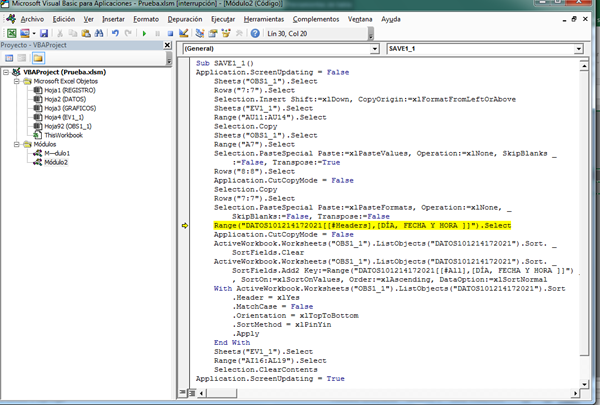Collapse the VBAProject (Prueba.xlsm) tree node
Screen dimensions: 600x405
[x=6, y=71]
